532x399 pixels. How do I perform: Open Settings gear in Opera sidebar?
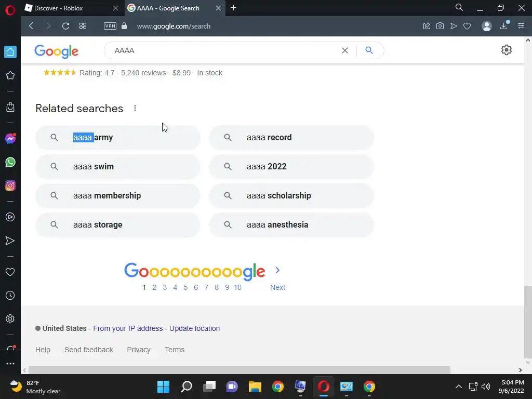click(10, 318)
